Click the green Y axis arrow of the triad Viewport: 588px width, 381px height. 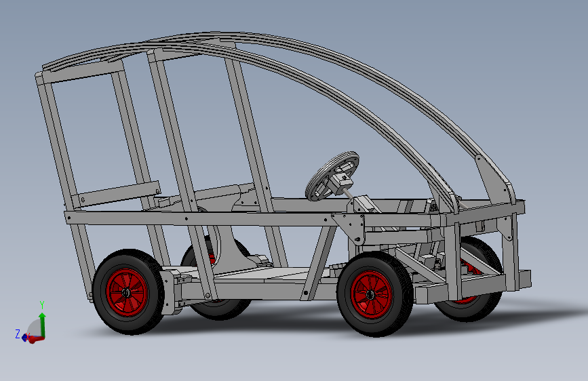point(42,324)
